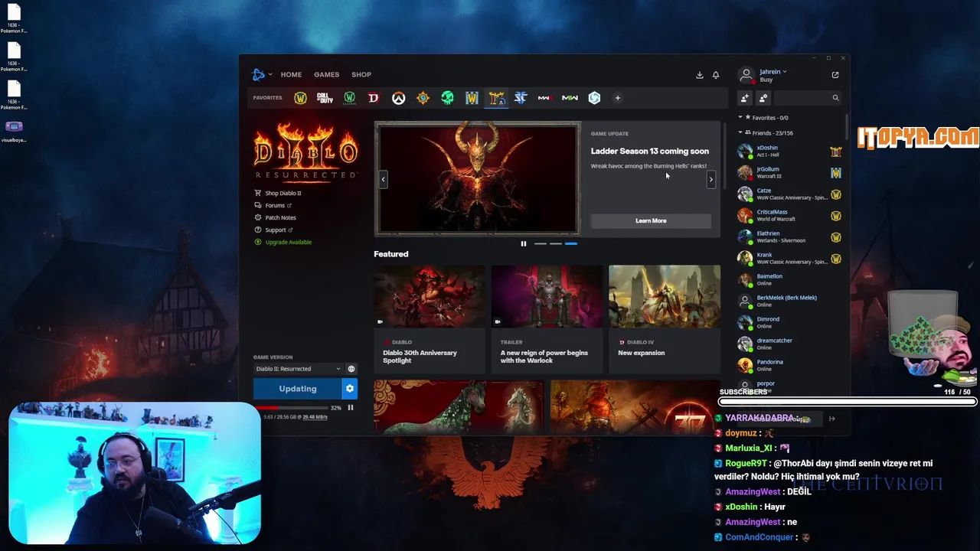The width and height of the screenshot is (980, 551).
Task: Select Hearthstone favorites icon
Action: click(423, 98)
